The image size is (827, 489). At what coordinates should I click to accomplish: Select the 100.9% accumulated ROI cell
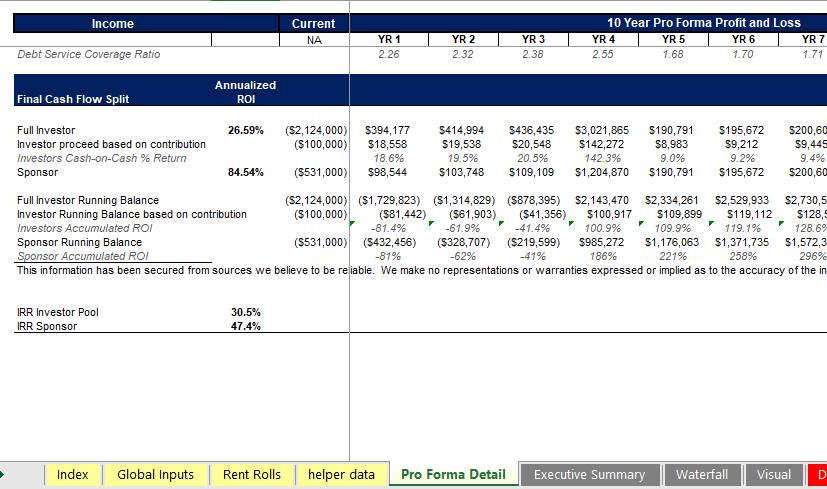(603, 228)
